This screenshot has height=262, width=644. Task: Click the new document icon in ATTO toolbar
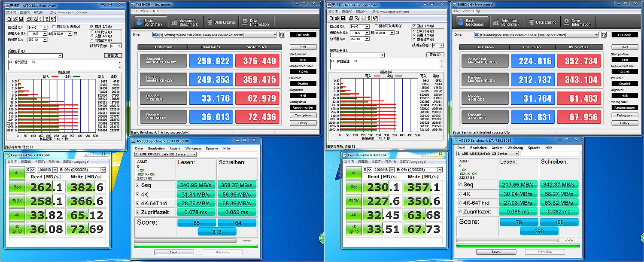tap(9, 19)
